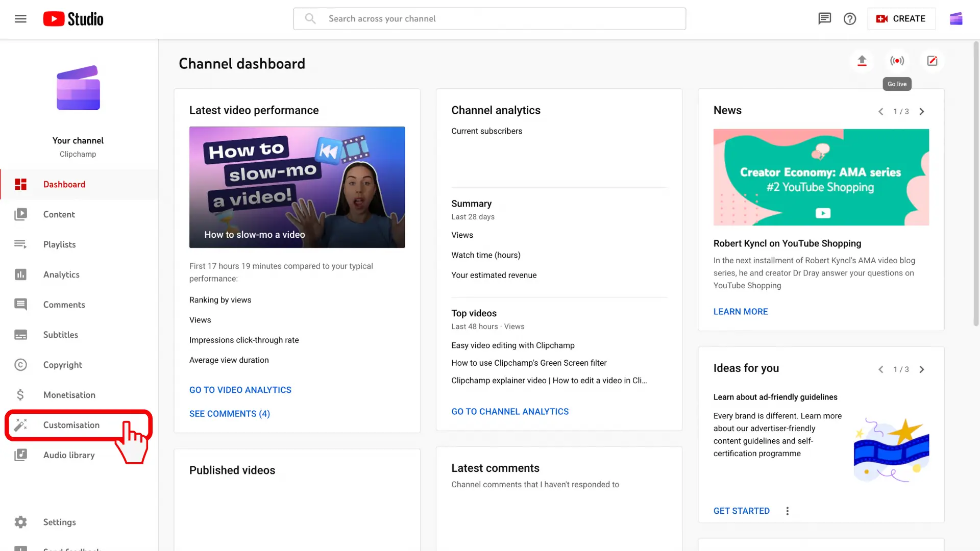
Task: Open the Copyright shield icon
Action: click(20, 364)
